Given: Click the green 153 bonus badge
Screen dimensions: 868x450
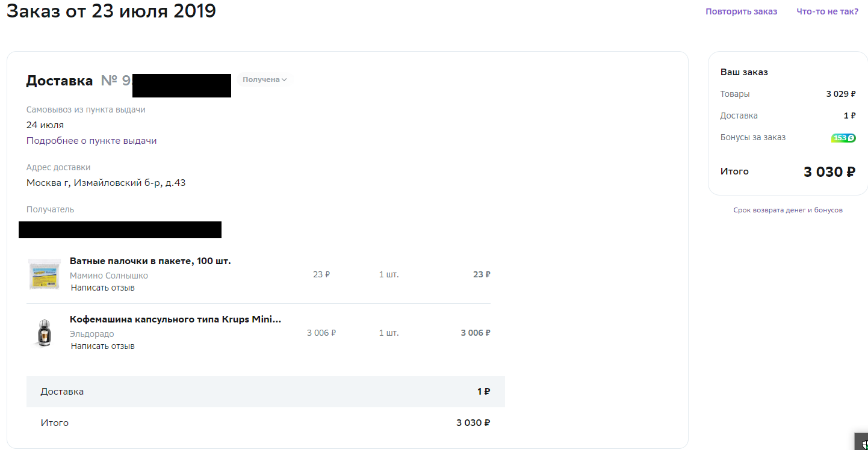Looking at the screenshot, I should [x=843, y=138].
